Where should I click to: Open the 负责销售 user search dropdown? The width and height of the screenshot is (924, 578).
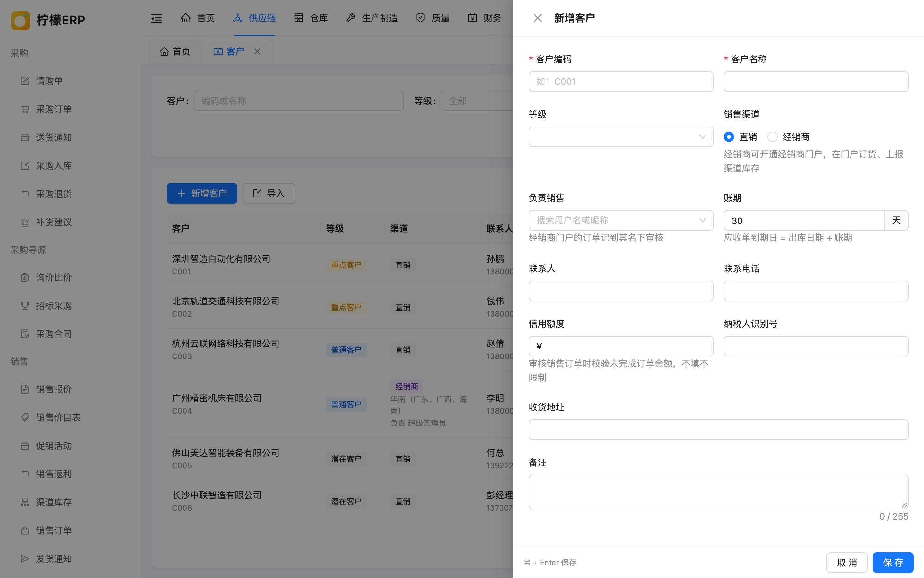pyautogui.click(x=621, y=220)
